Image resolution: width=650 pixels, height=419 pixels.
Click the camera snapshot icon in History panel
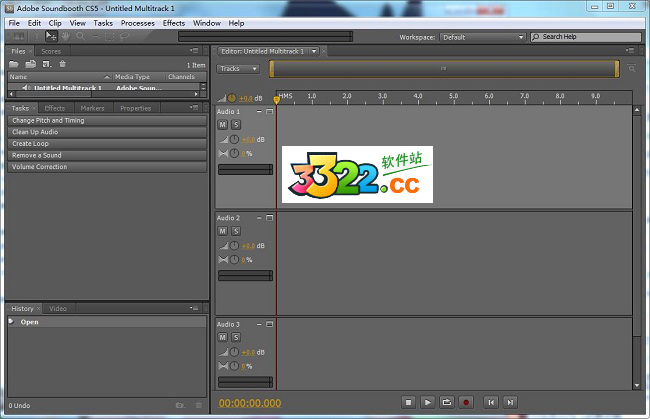coord(179,405)
